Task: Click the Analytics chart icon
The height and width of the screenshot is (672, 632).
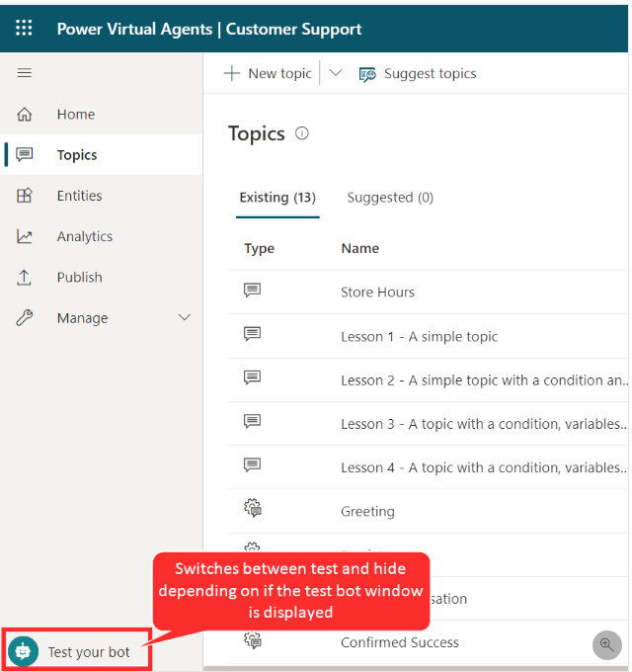Action: pyautogui.click(x=25, y=236)
